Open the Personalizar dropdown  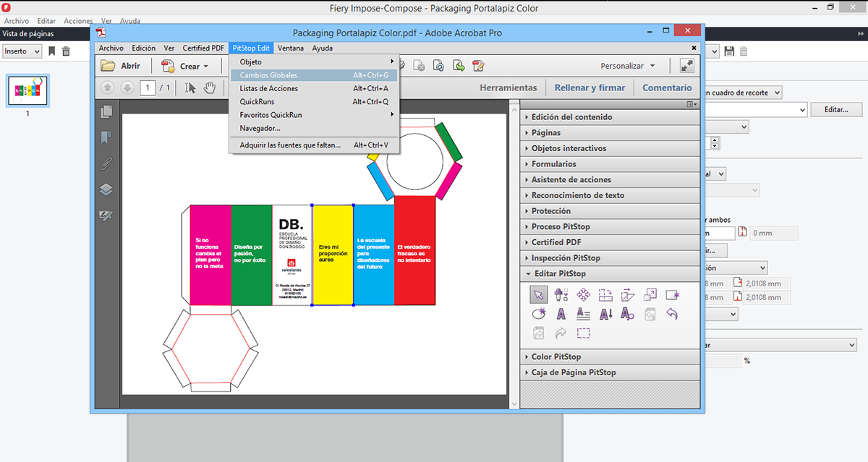point(627,66)
